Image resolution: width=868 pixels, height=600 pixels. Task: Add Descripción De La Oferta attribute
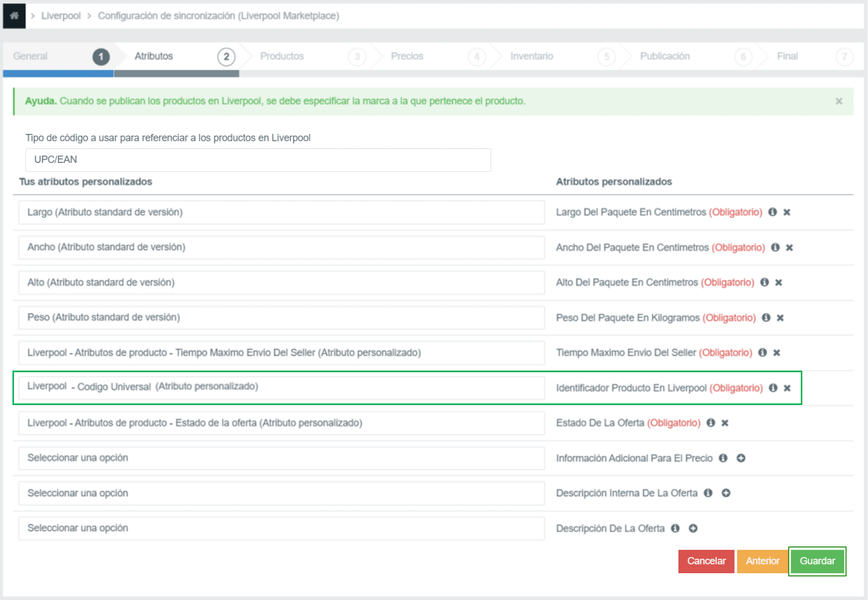tap(693, 528)
